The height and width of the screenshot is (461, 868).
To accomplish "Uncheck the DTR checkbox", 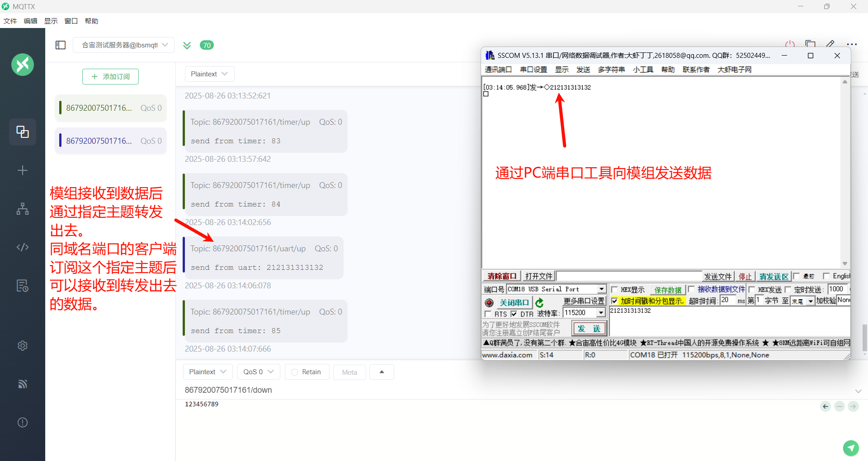I will pyautogui.click(x=514, y=314).
